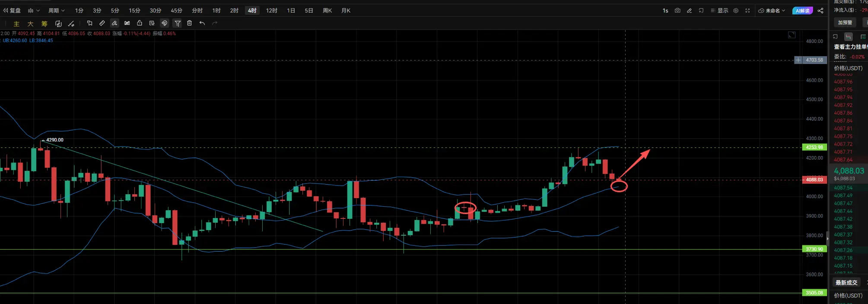The width and height of the screenshot is (868, 304).
Task: Switch to the 15分 timeframe
Action: [x=134, y=10]
